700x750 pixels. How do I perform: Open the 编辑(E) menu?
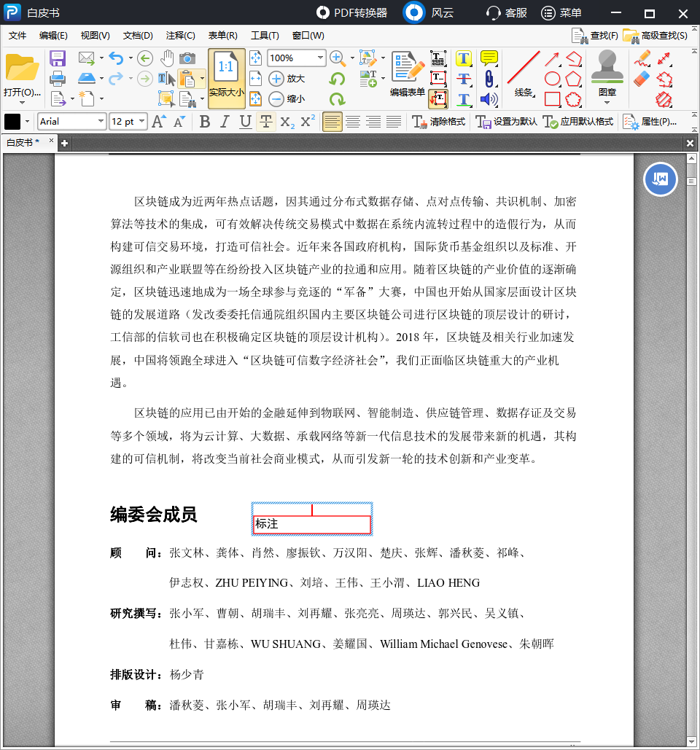53,36
